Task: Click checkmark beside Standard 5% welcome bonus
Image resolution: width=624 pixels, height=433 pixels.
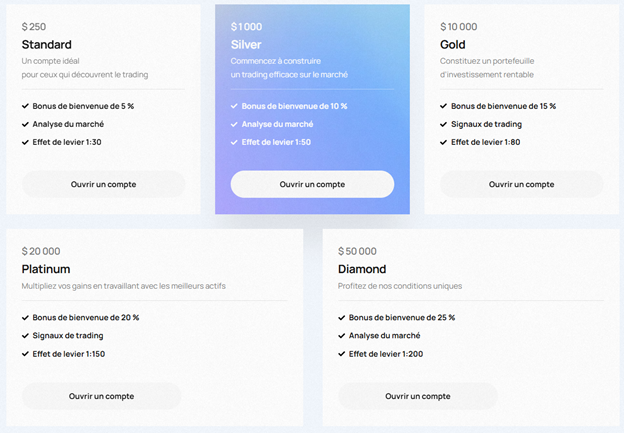Action: pos(25,106)
